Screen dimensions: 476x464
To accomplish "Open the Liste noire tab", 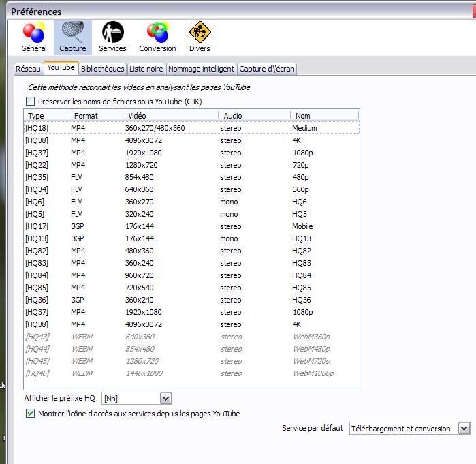I will tap(146, 69).
